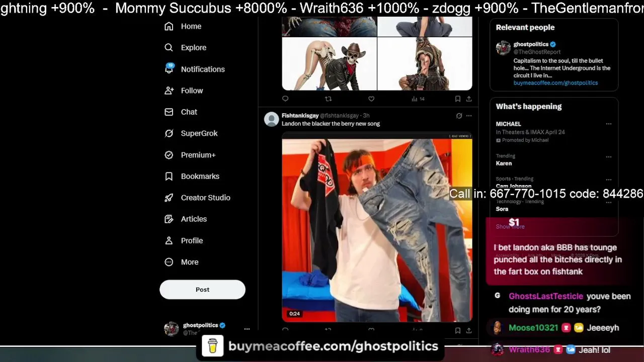Open the Home icon in sidebar
644x362 pixels.
(x=169, y=26)
